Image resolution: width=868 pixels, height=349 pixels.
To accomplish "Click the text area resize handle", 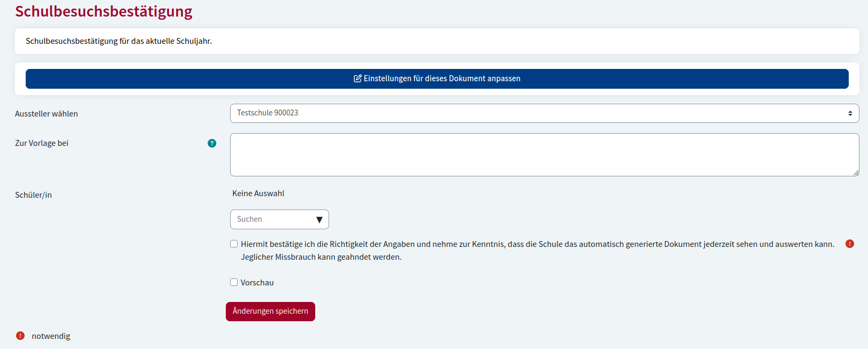I will (x=856, y=173).
